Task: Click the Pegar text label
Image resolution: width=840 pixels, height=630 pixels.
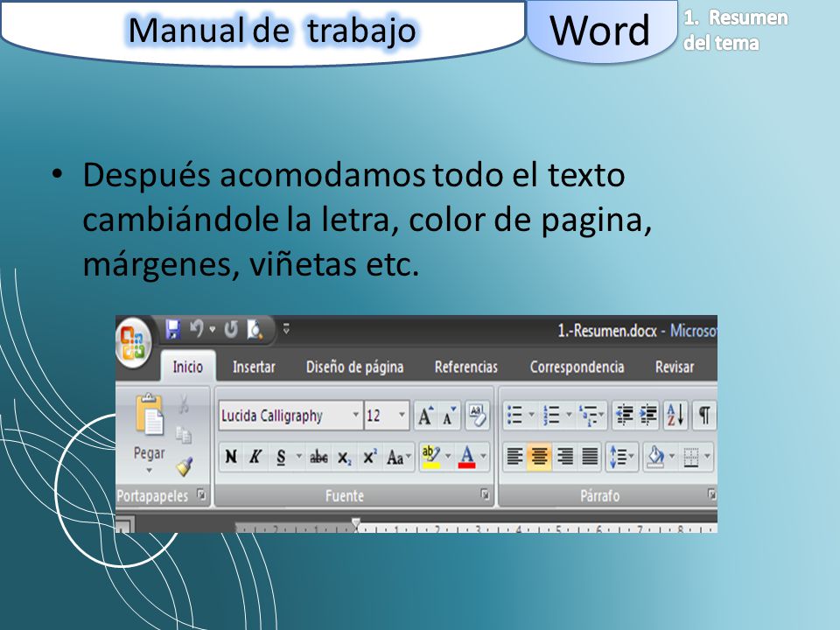Action: coord(149,454)
